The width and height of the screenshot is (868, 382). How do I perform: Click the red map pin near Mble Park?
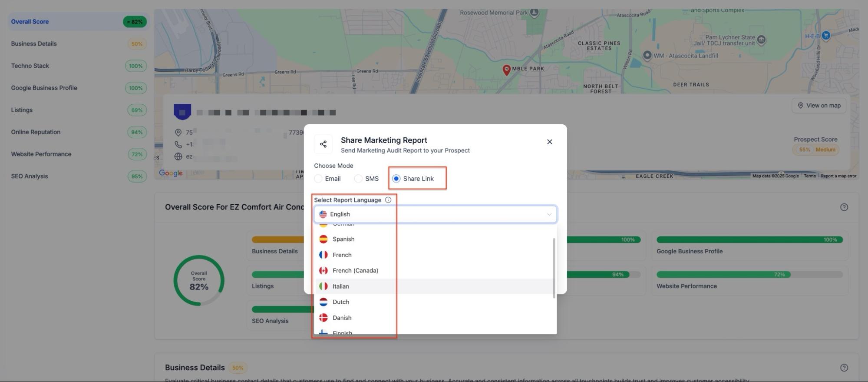click(x=506, y=70)
